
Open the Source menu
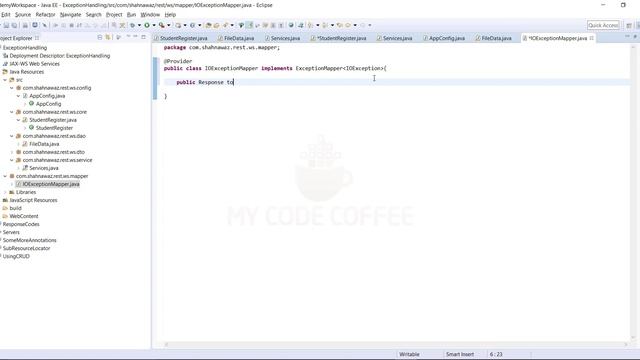pos(23,15)
